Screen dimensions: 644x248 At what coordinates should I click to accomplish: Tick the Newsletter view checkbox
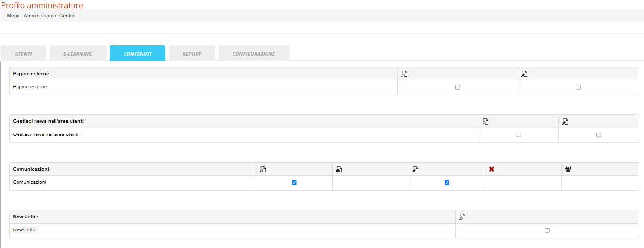coord(547,230)
